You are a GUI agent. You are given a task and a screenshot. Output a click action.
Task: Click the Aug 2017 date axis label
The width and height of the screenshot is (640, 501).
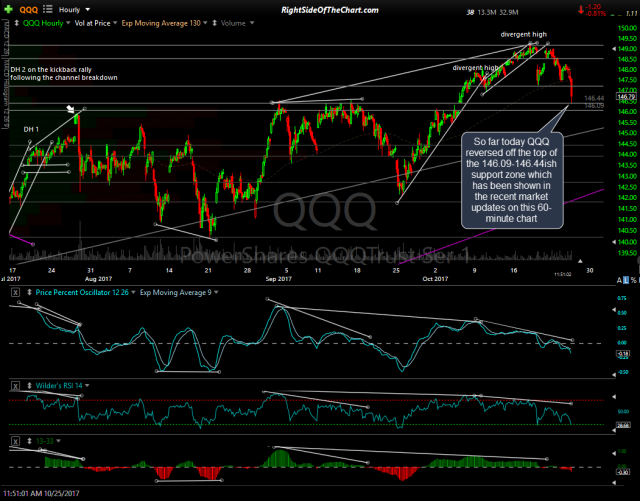pos(98,279)
